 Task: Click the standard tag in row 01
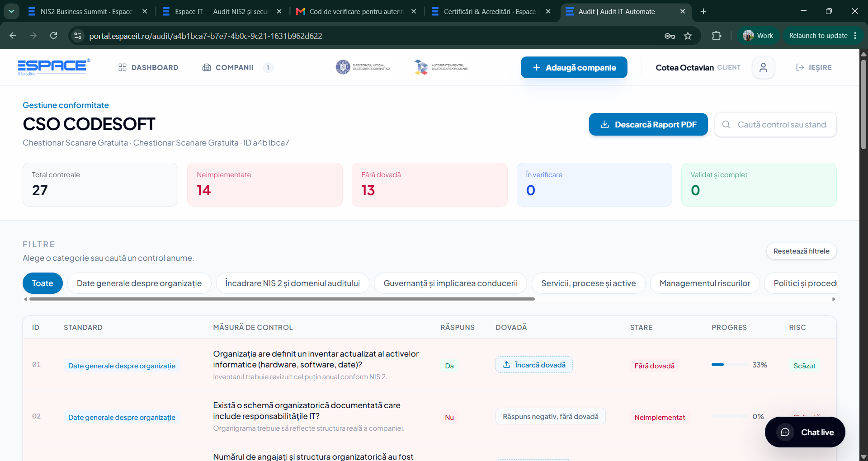click(122, 366)
